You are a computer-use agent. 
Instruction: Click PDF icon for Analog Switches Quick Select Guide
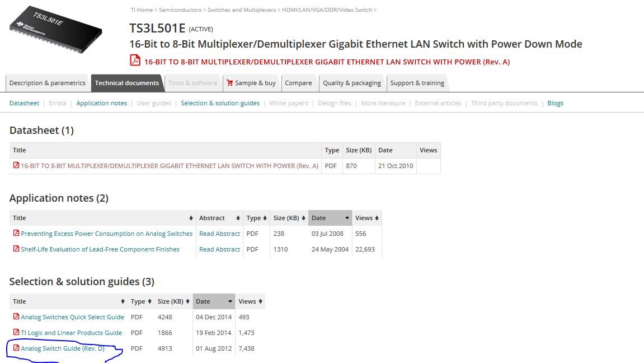16,316
